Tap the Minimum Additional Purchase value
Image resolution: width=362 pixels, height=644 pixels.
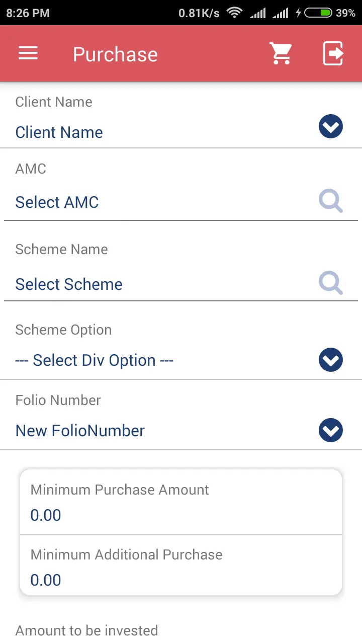(46, 580)
